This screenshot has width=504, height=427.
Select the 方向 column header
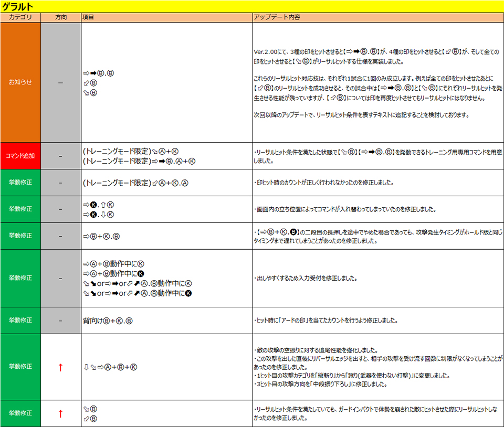pyautogui.click(x=61, y=17)
